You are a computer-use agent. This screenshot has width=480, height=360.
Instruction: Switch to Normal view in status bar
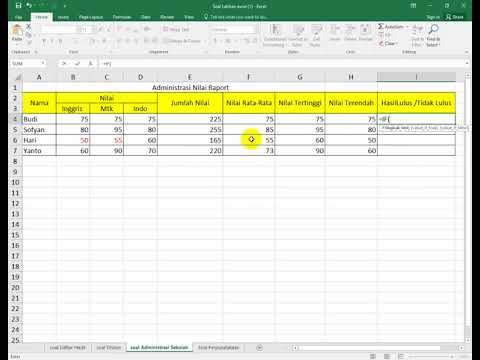(x=373, y=357)
